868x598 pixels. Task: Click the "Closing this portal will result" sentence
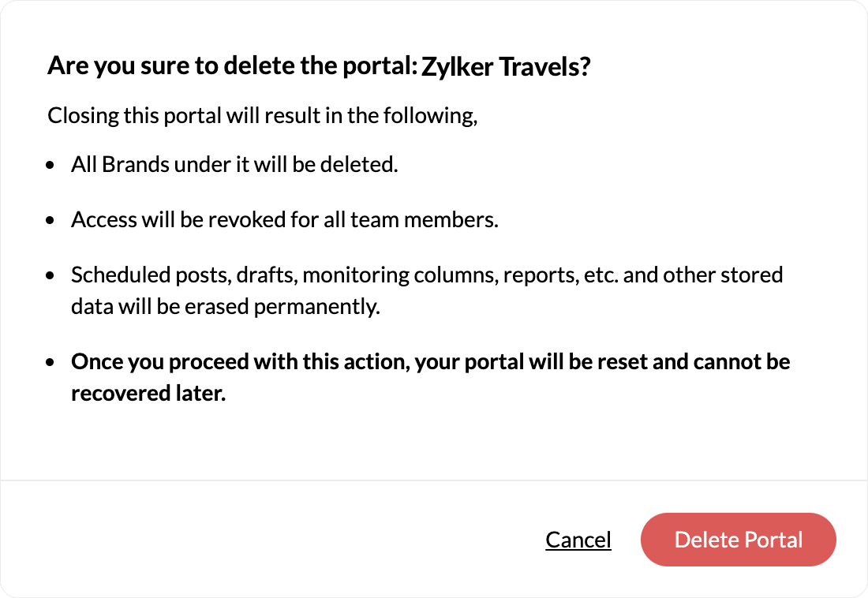[x=263, y=116]
